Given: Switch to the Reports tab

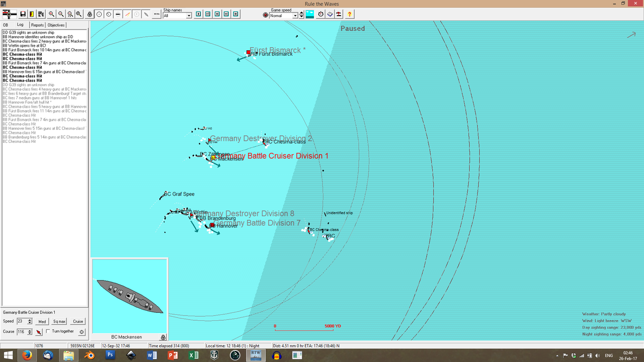Looking at the screenshot, I should click(37, 25).
